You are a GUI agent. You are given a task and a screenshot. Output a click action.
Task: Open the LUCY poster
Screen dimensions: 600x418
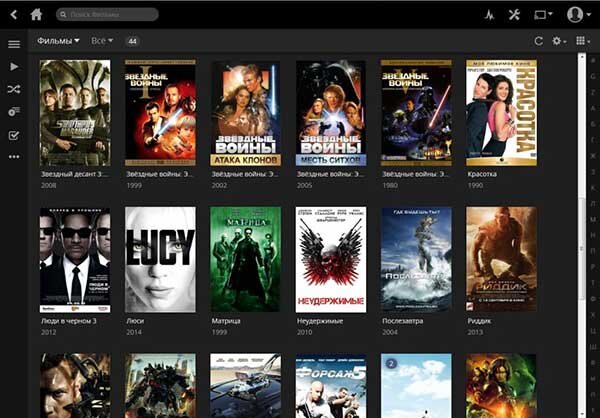160,260
